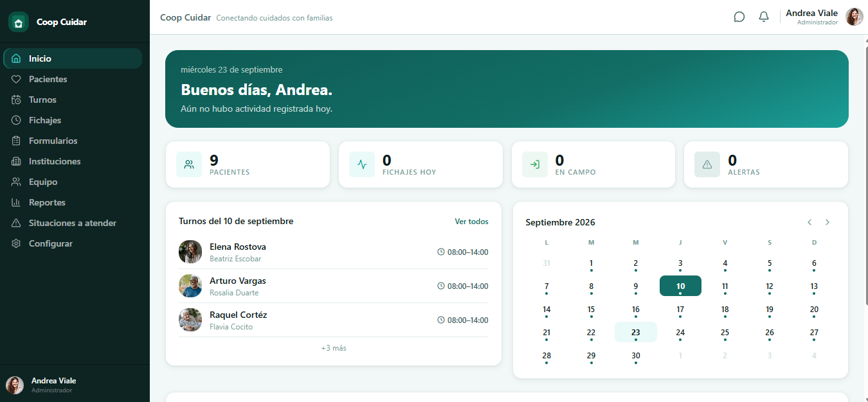This screenshot has width=868, height=402.
Task: Select September 23 in calendar
Action: pyautogui.click(x=636, y=333)
